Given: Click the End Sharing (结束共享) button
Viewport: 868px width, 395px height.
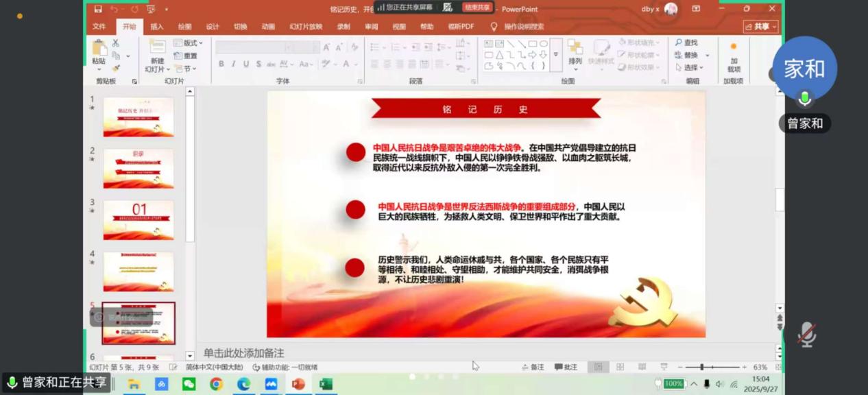Looking at the screenshot, I should [477, 8].
